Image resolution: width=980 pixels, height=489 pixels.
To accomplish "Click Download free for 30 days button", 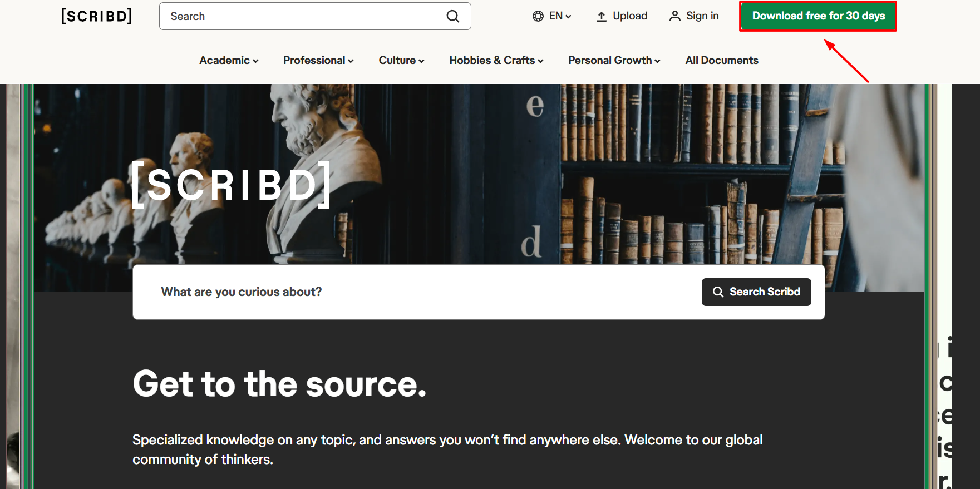I will tap(818, 16).
